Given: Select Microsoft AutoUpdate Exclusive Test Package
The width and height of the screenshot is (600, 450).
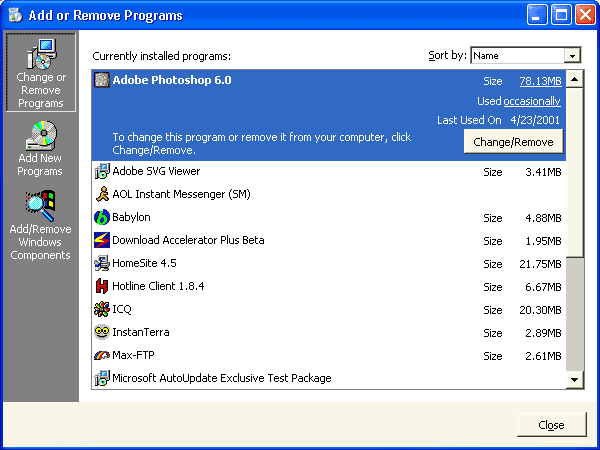Looking at the screenshot, I should tap(221, 378).
